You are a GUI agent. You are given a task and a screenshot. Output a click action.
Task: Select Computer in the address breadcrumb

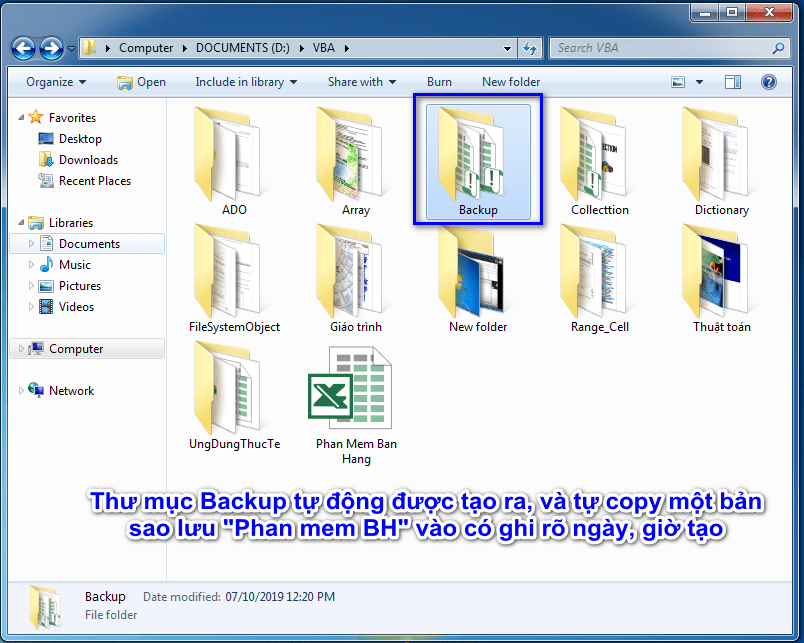click(146, 48)
